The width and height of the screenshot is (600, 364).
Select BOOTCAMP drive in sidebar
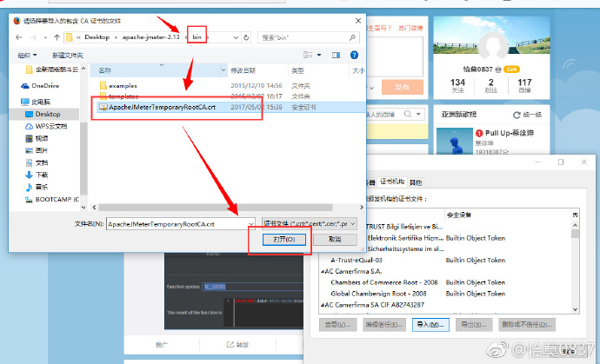tap(57, 199)
